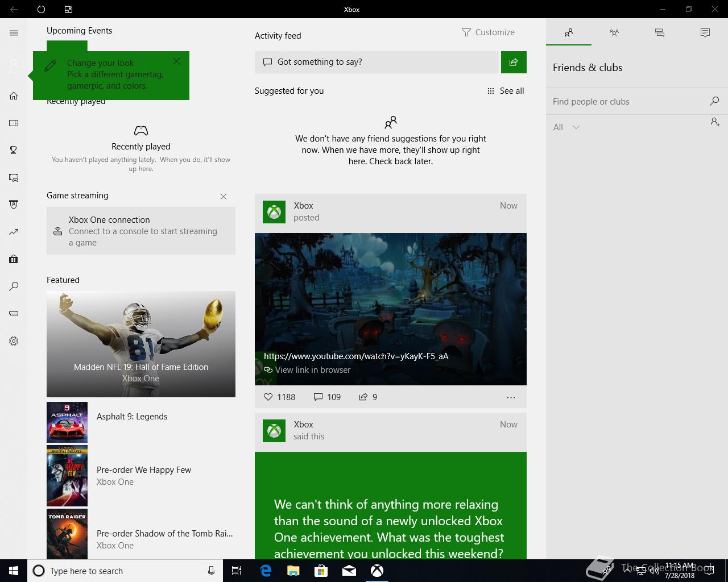Open Asphalt 9: Legends thumbnail
Image resolution: width=728 pixels, height=582 pixels.
coord(67,422)
